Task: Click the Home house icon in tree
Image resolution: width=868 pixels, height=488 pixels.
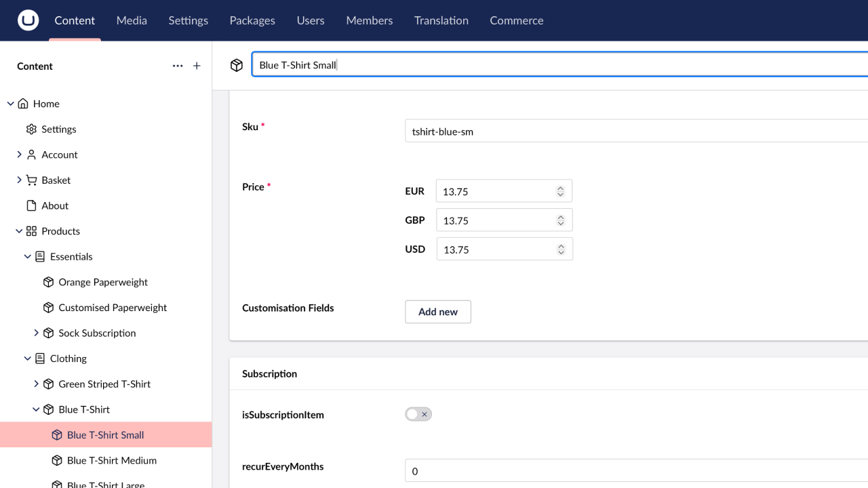Action: (x=23, y=104)
